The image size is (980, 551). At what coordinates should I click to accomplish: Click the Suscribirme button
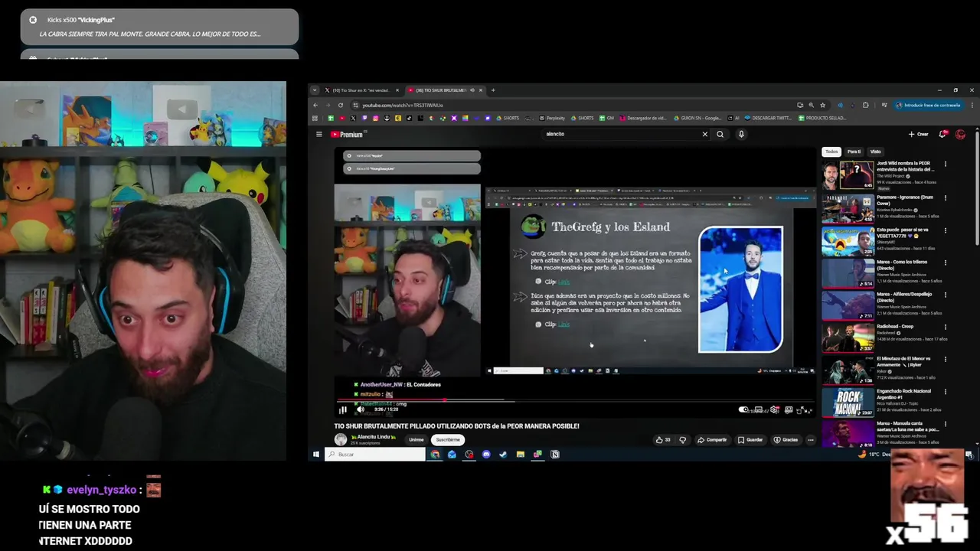pyautogui.click(x=448, y=440)
